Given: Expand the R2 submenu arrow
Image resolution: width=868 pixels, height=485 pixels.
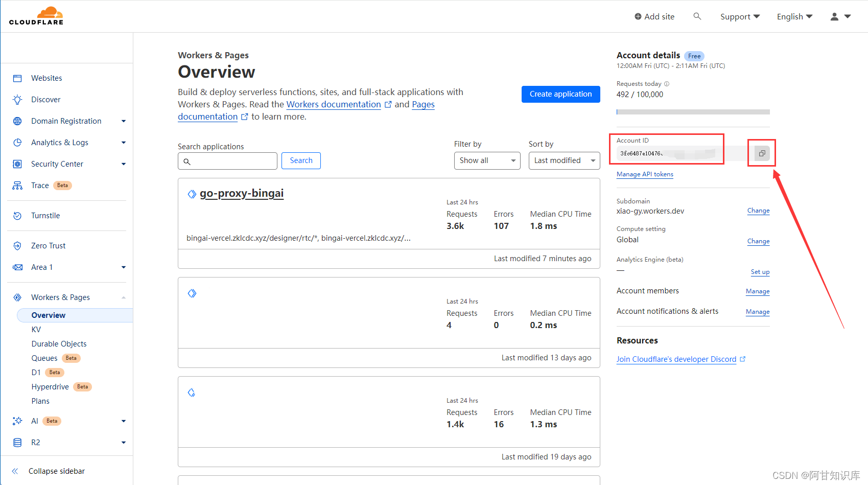Looking at the screenshot, I should pyautogui.click(x=124, y=443).
